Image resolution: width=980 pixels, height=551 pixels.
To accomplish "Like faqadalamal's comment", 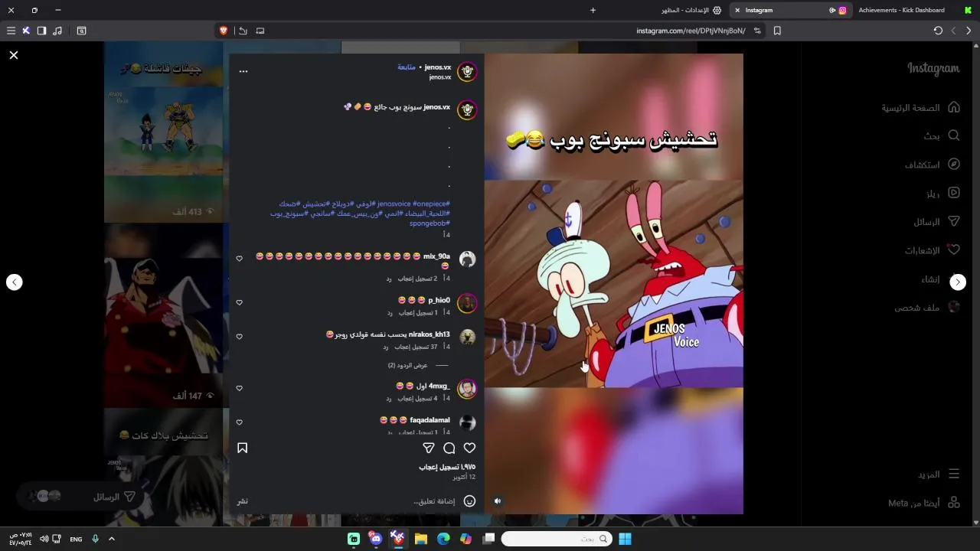I will point(240,422).
